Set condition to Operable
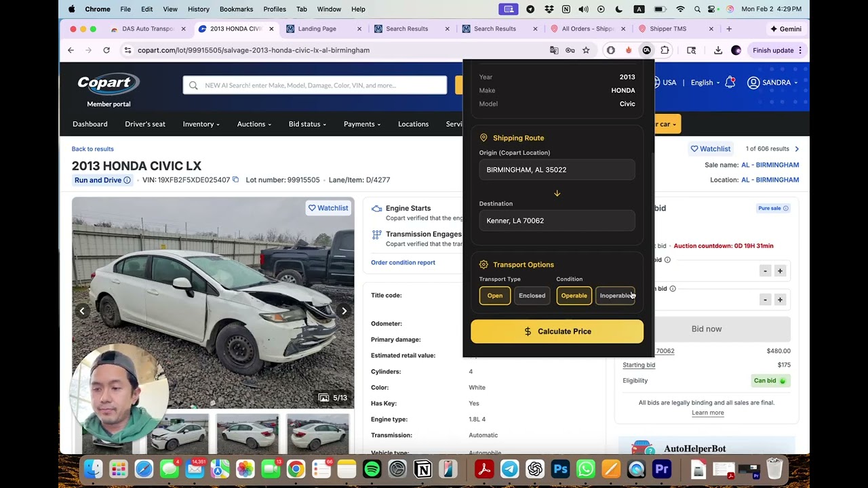This screenshot has width=868, height=488. (574, 296)
